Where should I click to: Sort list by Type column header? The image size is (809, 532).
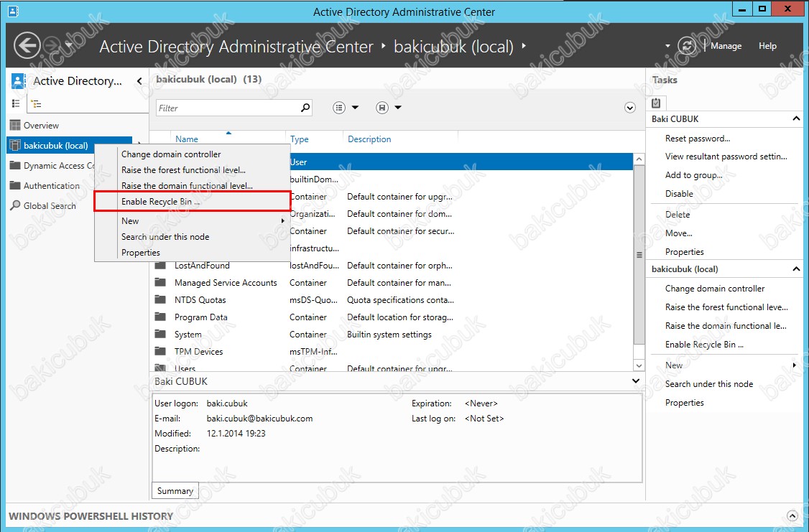[300, 139]
